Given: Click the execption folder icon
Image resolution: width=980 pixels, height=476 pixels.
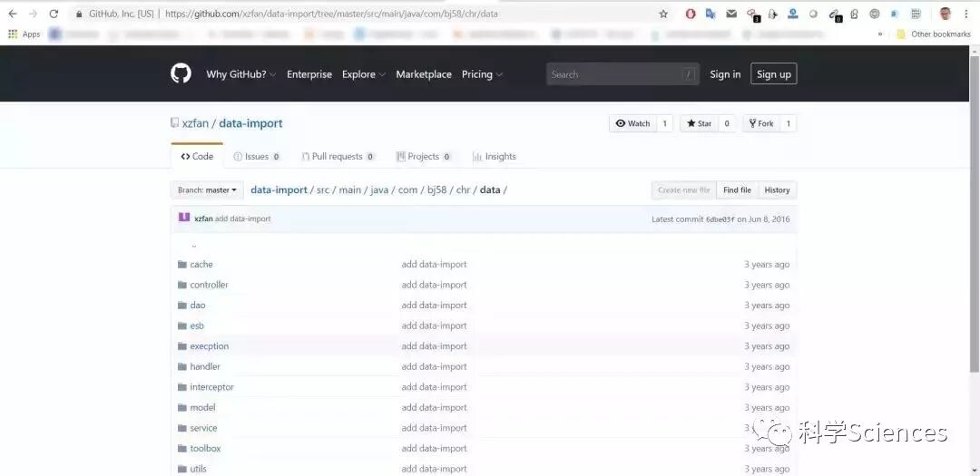Looking at the screenshot, I should [182, 346].
